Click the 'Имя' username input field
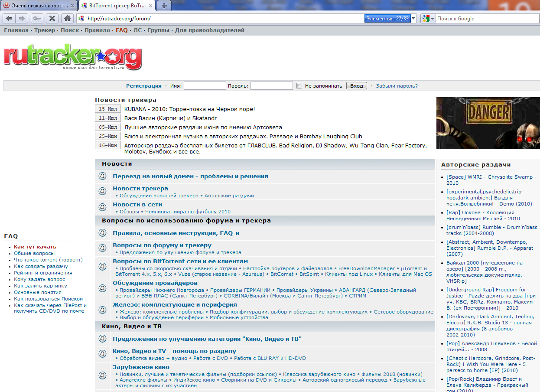The height and width of the screenshot is (392, 540). [205, 86]
